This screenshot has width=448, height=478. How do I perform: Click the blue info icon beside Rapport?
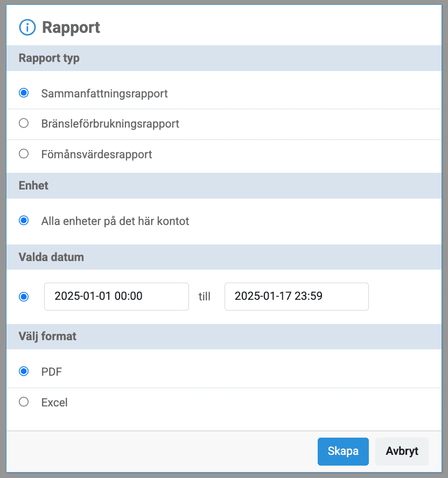click(27, 27)
